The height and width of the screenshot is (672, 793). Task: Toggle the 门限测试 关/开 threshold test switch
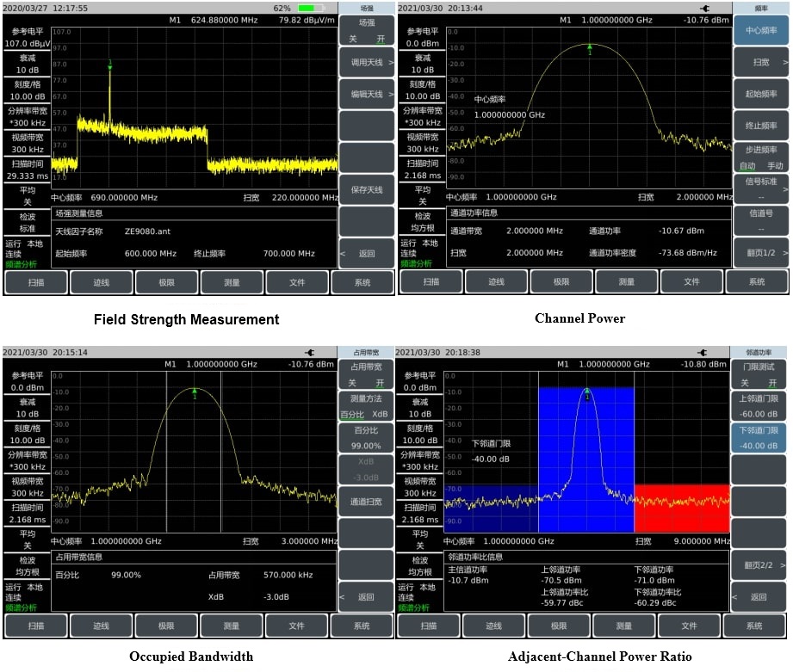click(x=758, y=375)
